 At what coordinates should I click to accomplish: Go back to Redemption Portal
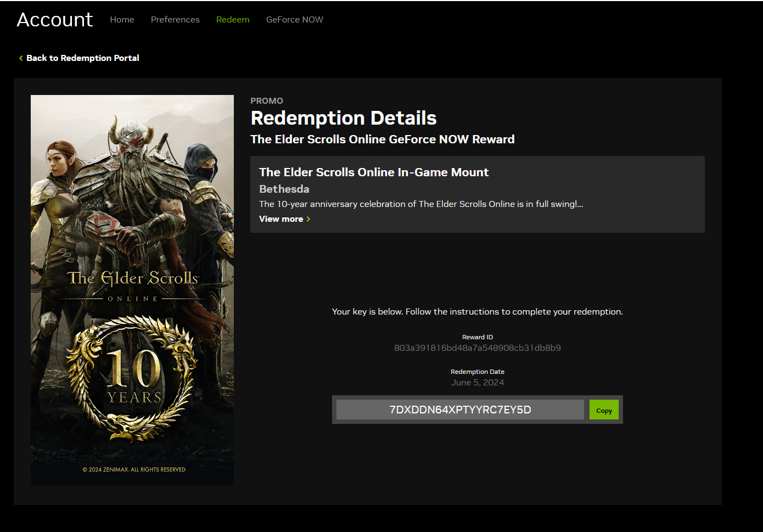click(82, 58)
